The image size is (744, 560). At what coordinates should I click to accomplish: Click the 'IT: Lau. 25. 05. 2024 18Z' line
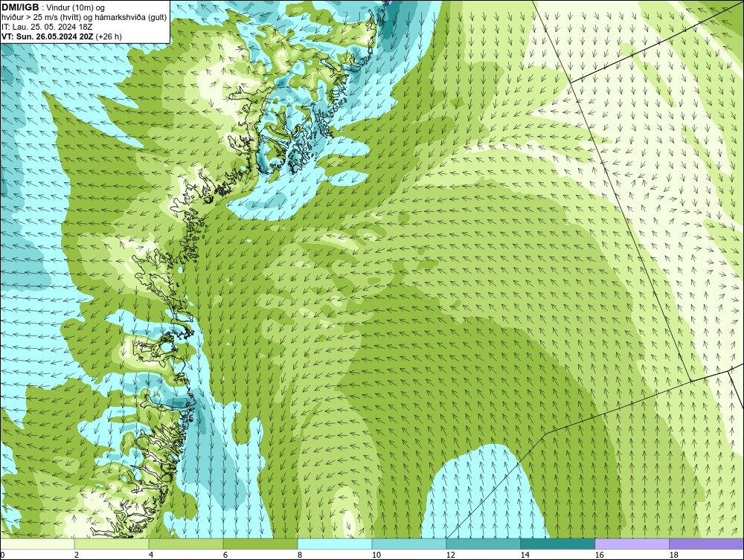tap(47, 27)
